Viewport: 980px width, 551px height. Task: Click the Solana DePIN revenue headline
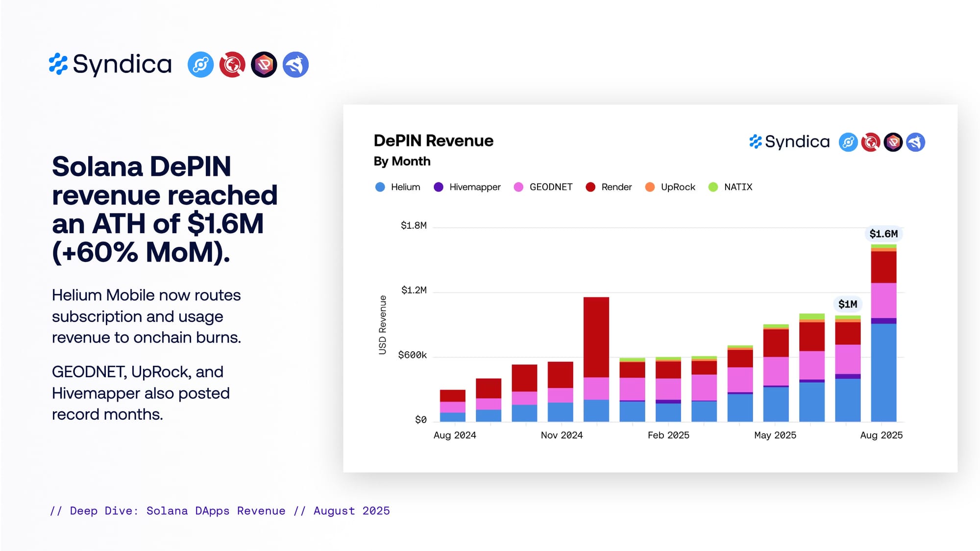[165, 210]
